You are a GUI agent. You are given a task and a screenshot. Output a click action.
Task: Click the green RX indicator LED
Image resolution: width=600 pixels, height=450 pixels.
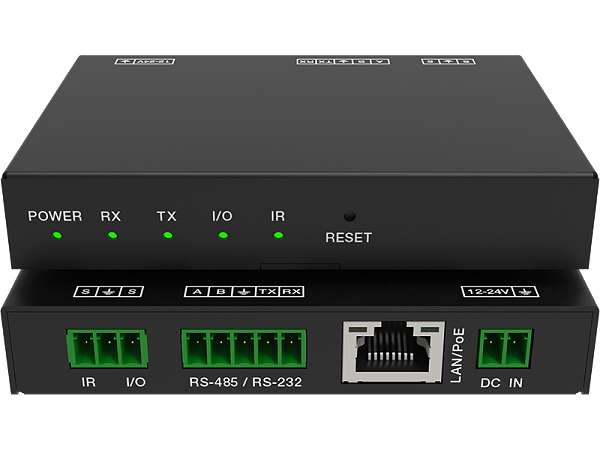pyautogui.click(x=111, y=236)
